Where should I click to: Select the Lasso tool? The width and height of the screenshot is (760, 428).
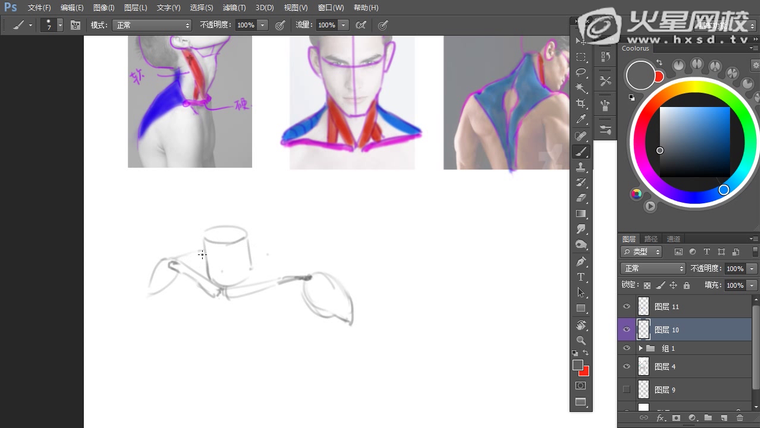click(581, 73)
